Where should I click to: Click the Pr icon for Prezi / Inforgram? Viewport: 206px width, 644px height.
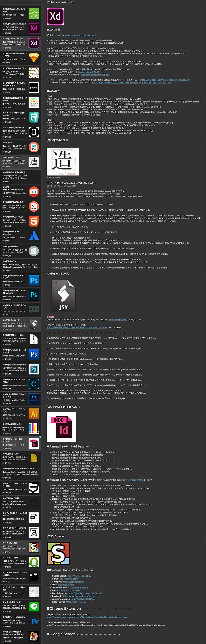click(x=34, y=622)
